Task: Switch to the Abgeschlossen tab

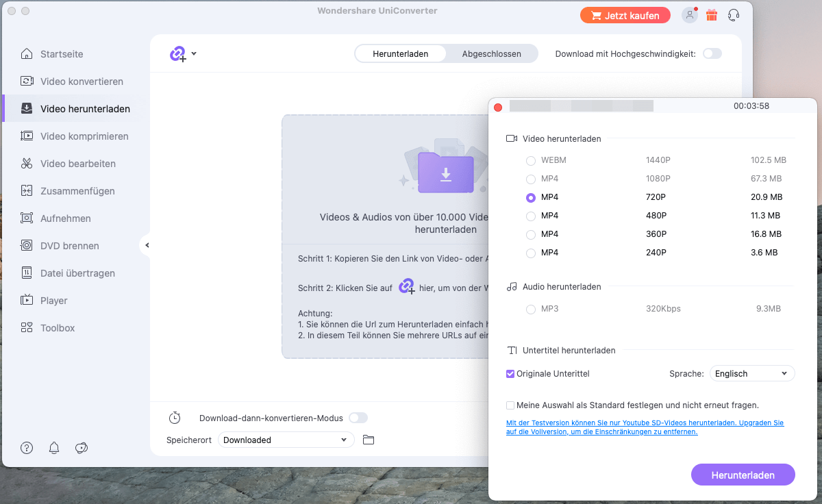Action: (491, 54)
